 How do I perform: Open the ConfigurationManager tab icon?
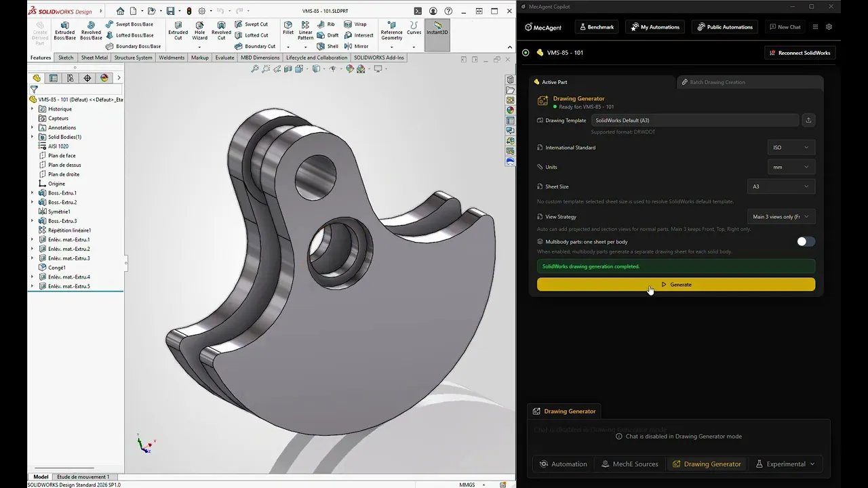coord(71,78)
